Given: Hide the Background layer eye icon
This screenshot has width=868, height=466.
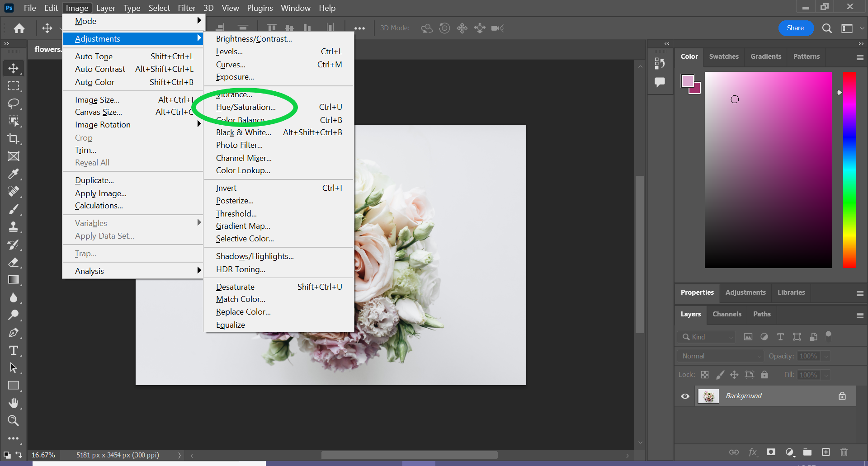Looking at the screenshot, I should (685, 396).
